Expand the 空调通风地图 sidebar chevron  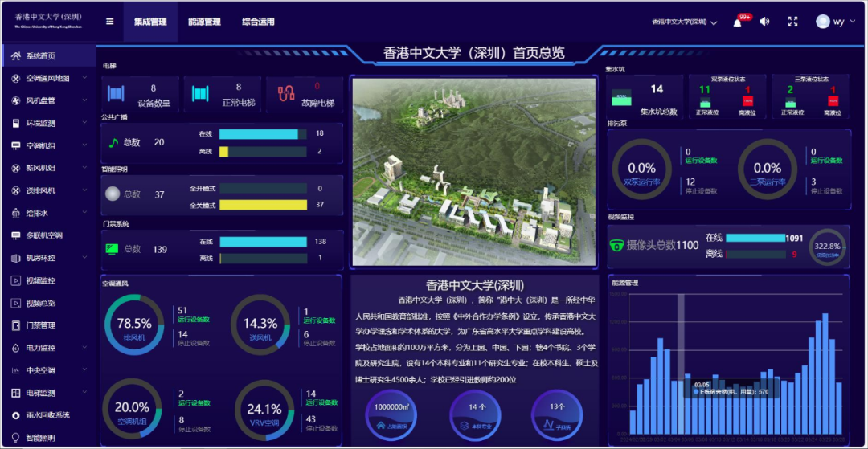coord(84,78)
